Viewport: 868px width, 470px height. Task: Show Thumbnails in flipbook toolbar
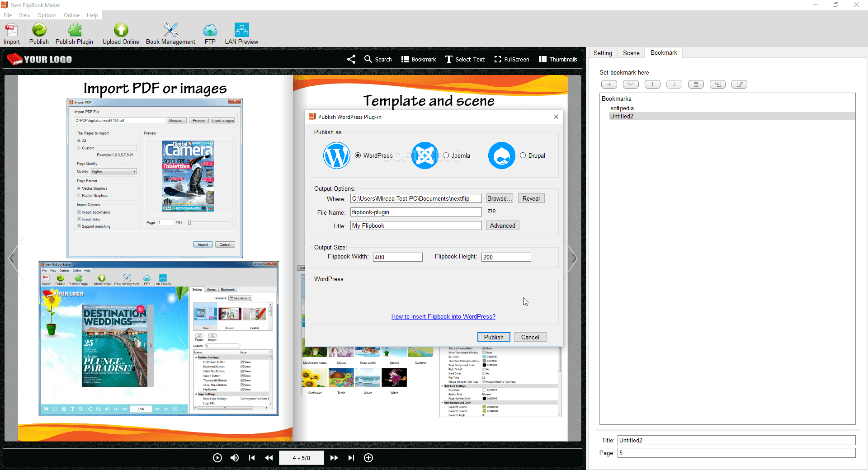click(558, 59)
